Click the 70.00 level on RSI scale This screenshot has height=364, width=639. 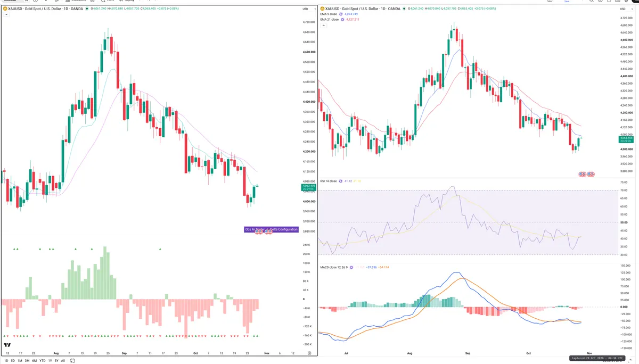coord(624,190)
